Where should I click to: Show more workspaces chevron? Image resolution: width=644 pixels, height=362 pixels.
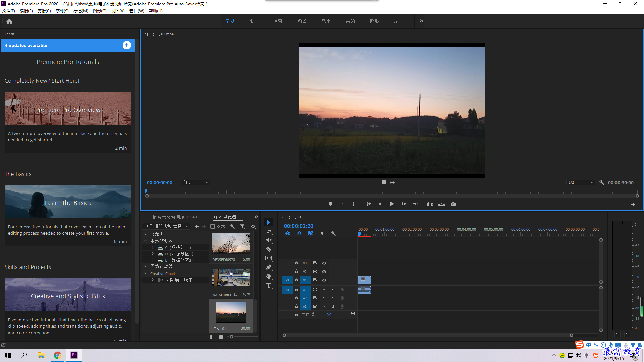point(422,21)
